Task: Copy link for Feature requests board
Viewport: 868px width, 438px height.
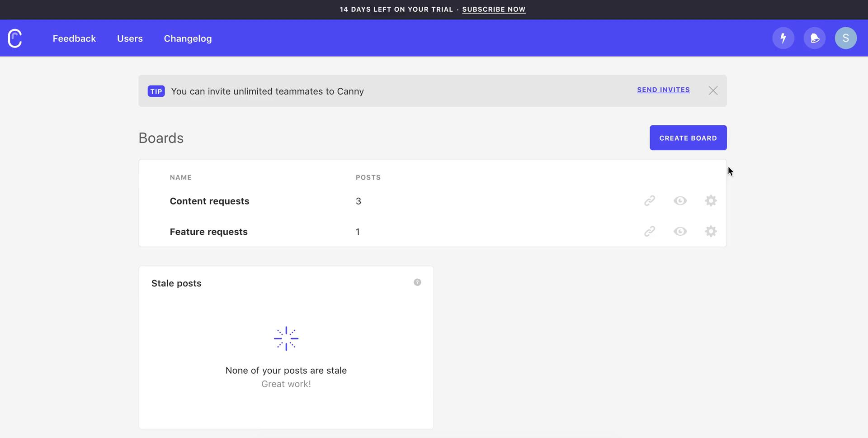Action: 649,232
